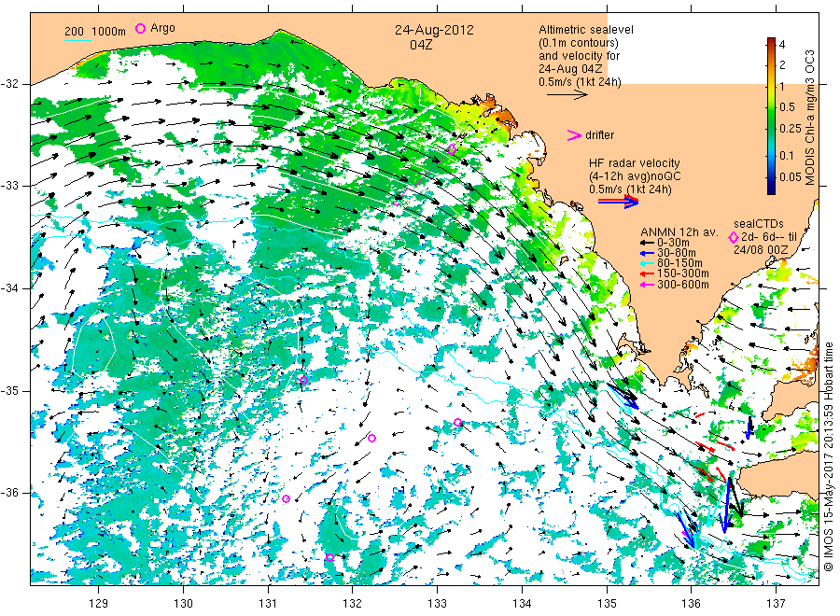Click the dark blue bottom of the color bar
The image size is (840, 616).
771,189
